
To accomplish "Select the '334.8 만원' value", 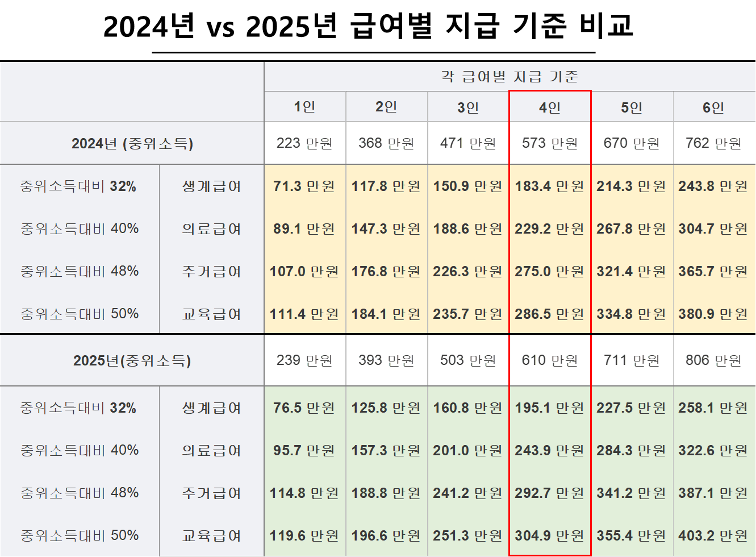I will click(x=632, y=314).
